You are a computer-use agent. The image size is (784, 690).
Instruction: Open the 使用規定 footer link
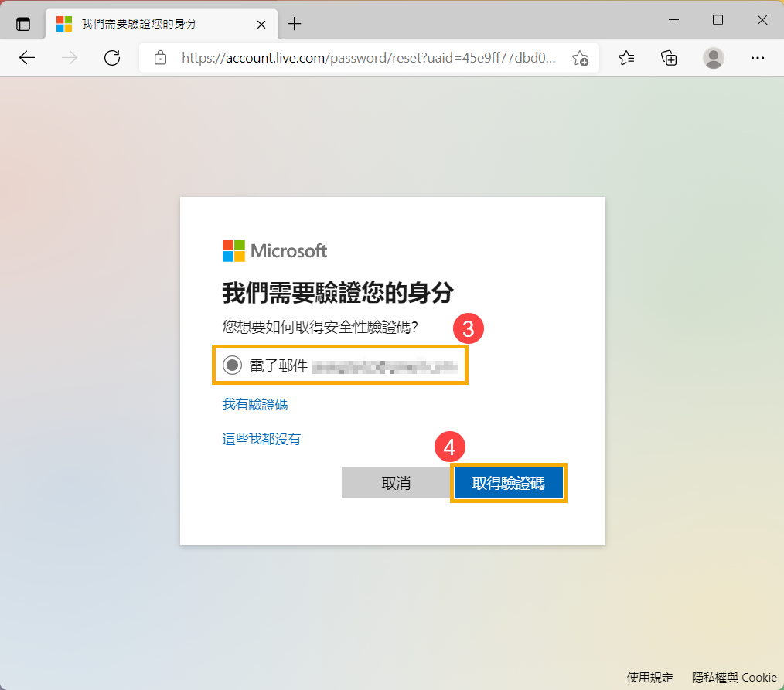pos(650,677)
